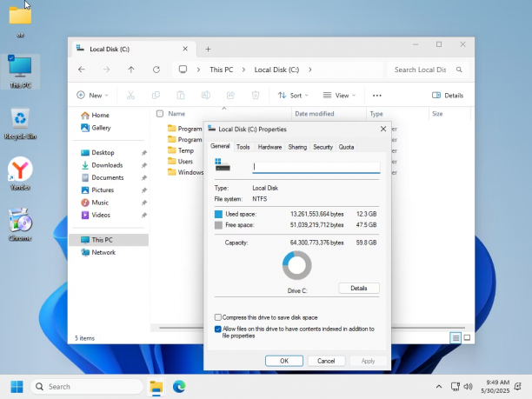The width and height of the screenshot is (532, 399).
Task: Switch to the Hardware tab
Action: click(269, 147)
